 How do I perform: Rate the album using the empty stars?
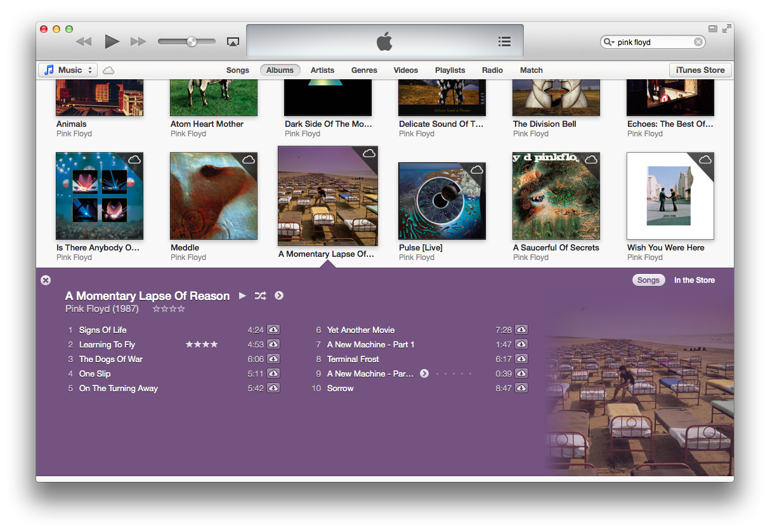(169, 309)
